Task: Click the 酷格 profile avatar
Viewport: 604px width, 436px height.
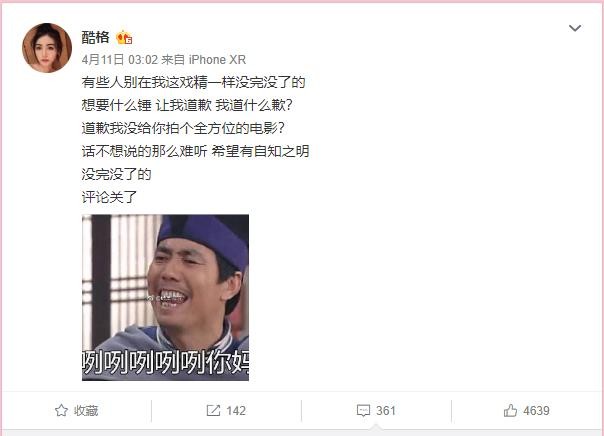Action: point(47,48)
